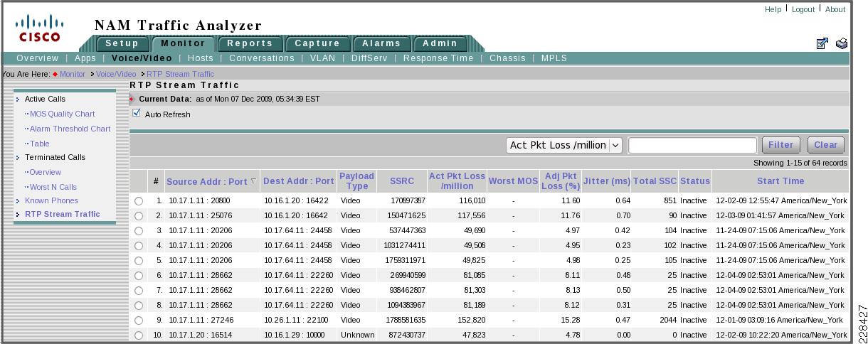Click the Monitor breadcrumb link
This screenshot has width=868, height=344.
click(x=73, y=74)
